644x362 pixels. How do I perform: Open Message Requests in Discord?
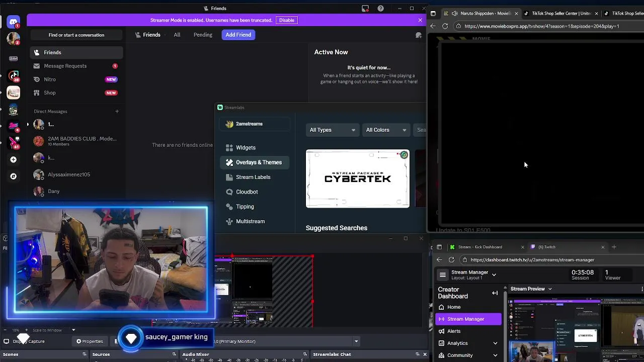[76, 66]
